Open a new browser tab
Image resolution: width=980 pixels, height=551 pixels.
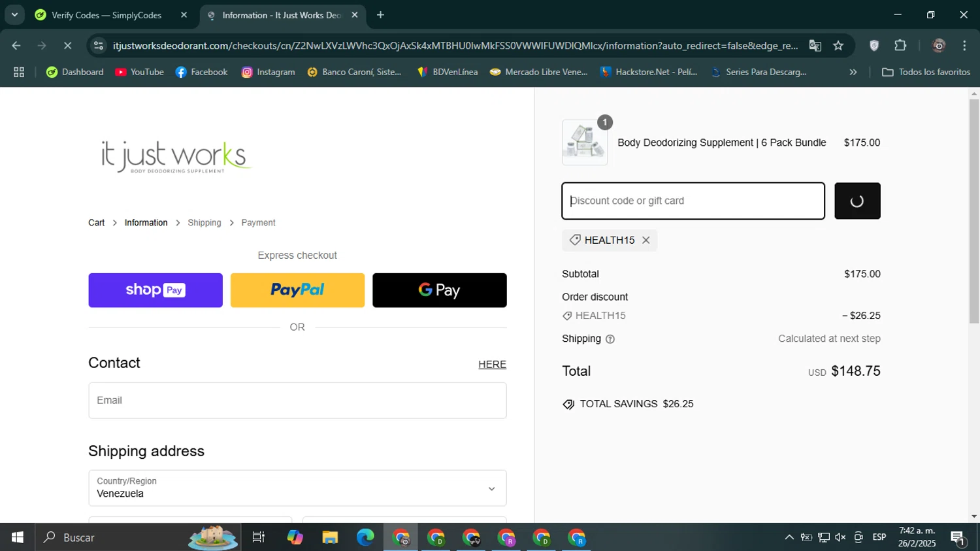[381, 15]
